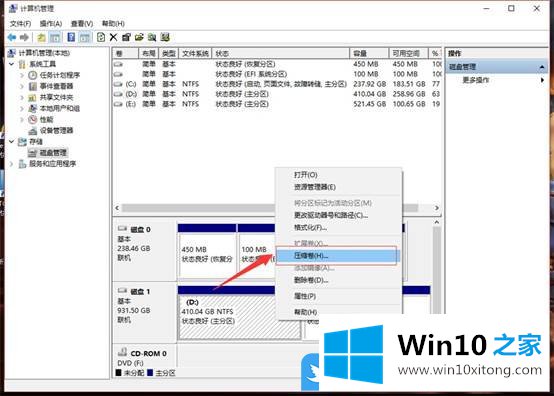The image size is (554, 396).
Task: Sort by the 容量 column header
Action: (369, 53)
